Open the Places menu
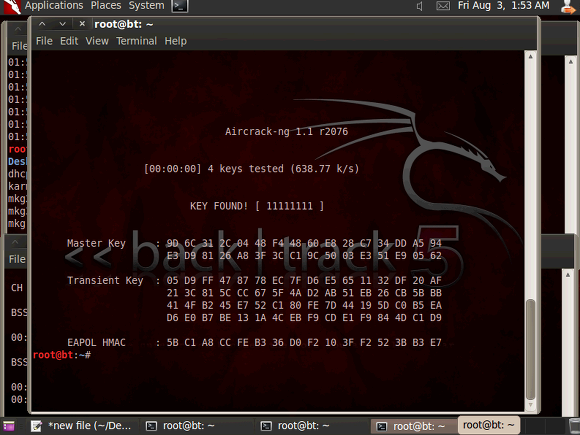Screen dimensions: 580x435 [x=106, y=6]
